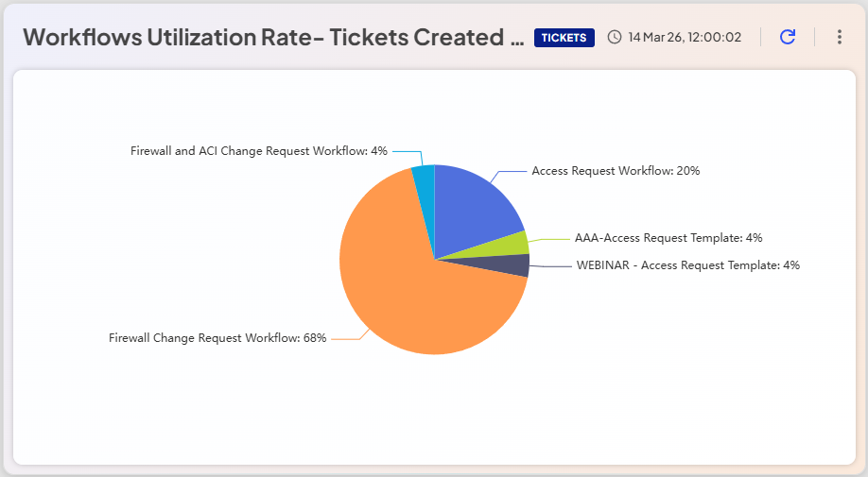
Task: Click the clock icon beside the timestamp
Action: [615, 38]
